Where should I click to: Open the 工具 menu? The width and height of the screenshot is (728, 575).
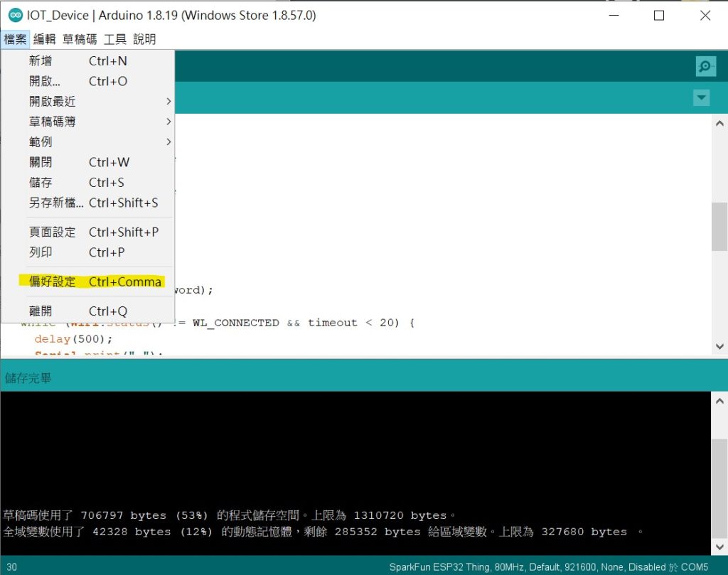(114, 39)
